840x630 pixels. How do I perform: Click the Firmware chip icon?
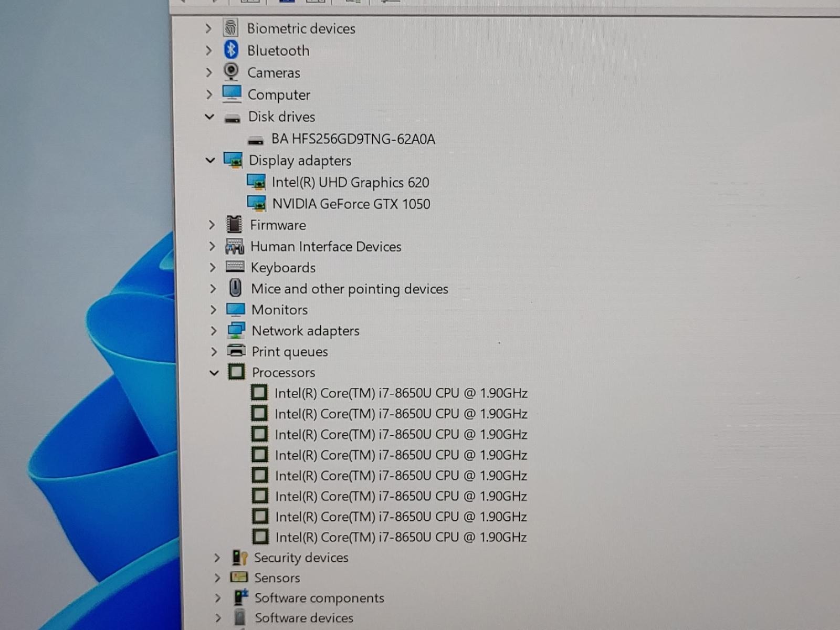[234, 225]
